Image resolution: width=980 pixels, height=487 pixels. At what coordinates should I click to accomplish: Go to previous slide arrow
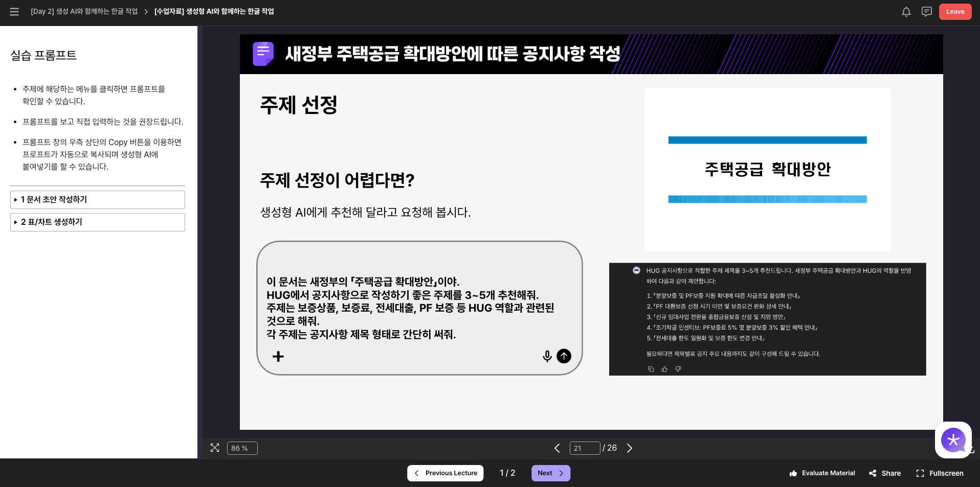pyautogui.click(x=557, y=448)
